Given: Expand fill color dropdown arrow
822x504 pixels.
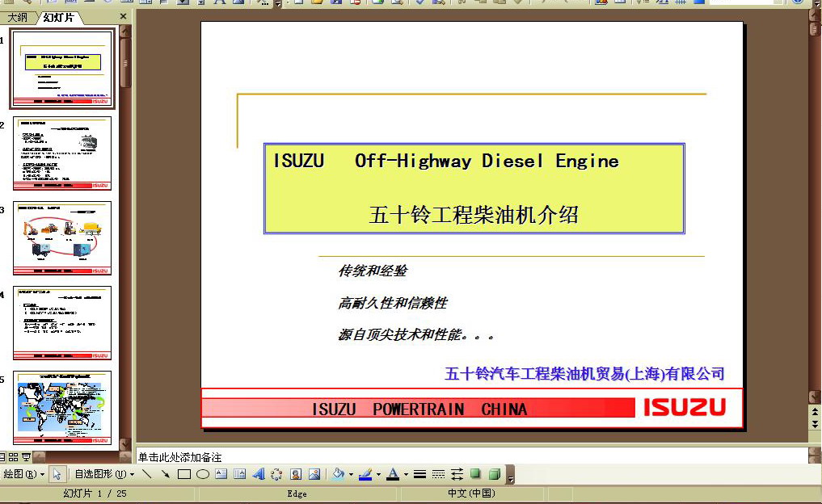Looking at the screenshot, I should pos(351,475).
